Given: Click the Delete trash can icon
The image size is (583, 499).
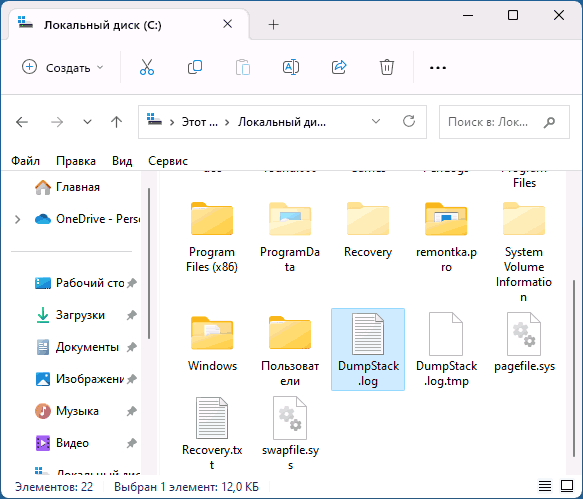Looking at the screenshot, I should point(387,67).
